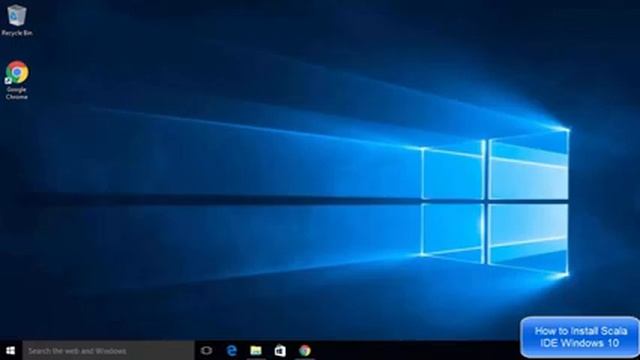Open the Windows Start menu
This screenshot has height=360, width=640.
click(11, 351)
